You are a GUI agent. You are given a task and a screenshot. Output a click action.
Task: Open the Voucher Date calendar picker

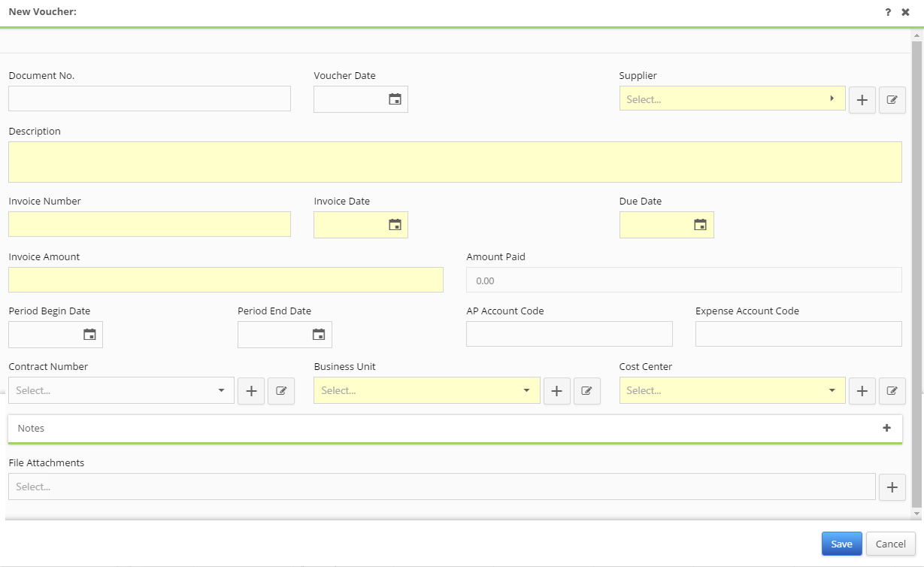(395, 99)
